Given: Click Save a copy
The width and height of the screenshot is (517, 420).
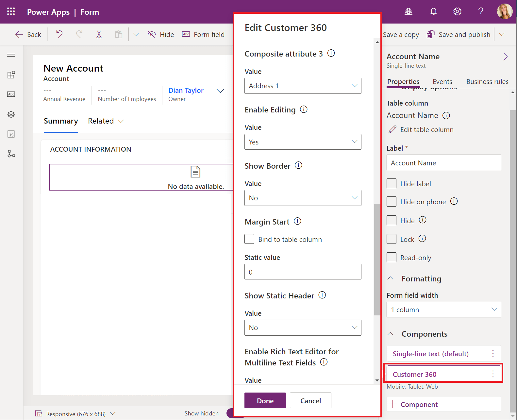Looking at the screenshot, I should click(x=401, y=34).
